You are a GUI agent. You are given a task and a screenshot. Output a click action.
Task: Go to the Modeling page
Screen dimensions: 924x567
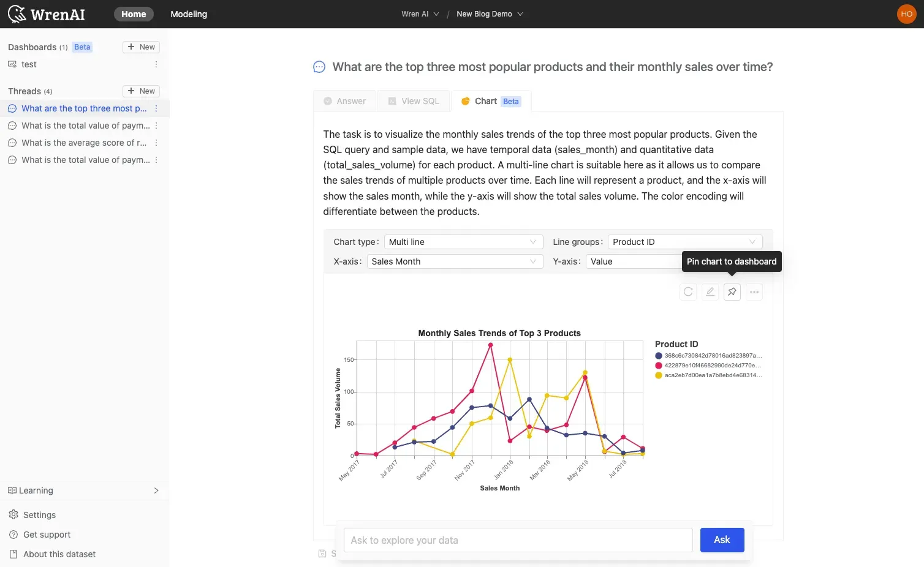[x=189, y=14]
